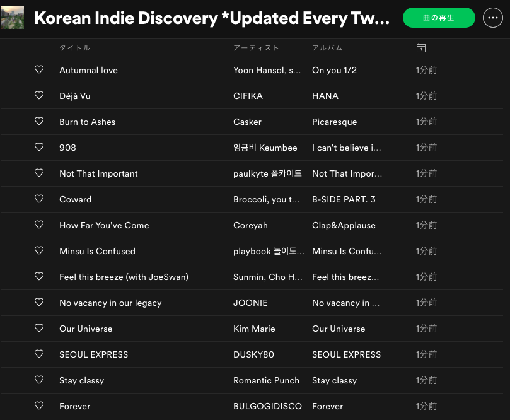The image size is (510, 420).
Task: Open artist Kim Marie
Action: tap(254, 329)
